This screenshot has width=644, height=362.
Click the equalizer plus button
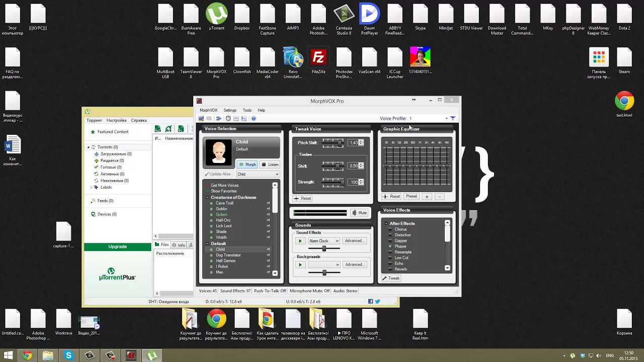427,197
